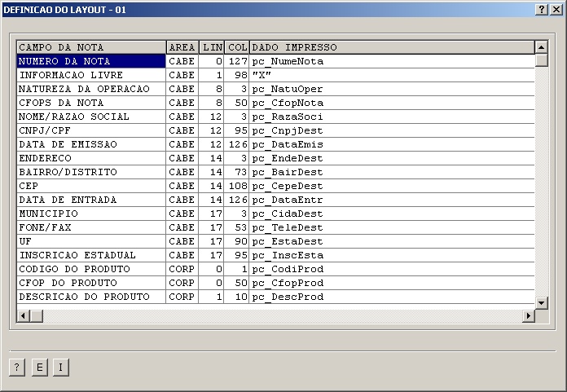Select the 'MUNICIPIO' field row

[90, 214]
